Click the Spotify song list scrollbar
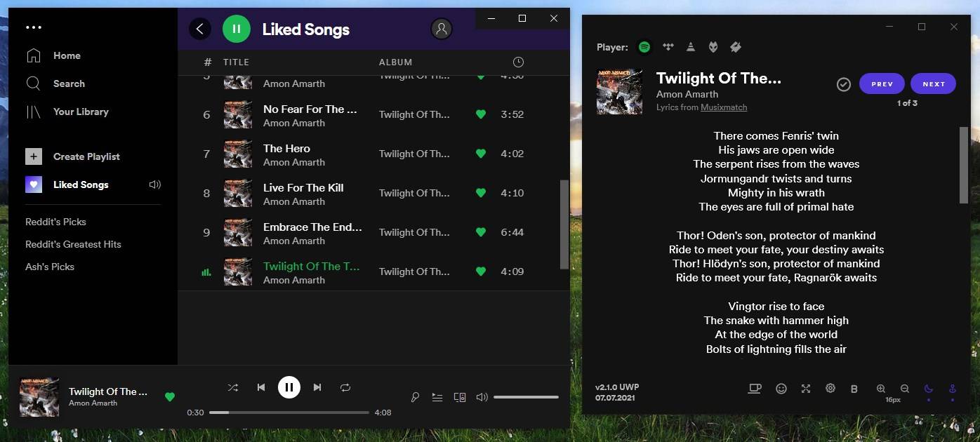 (x=564, y=225)
